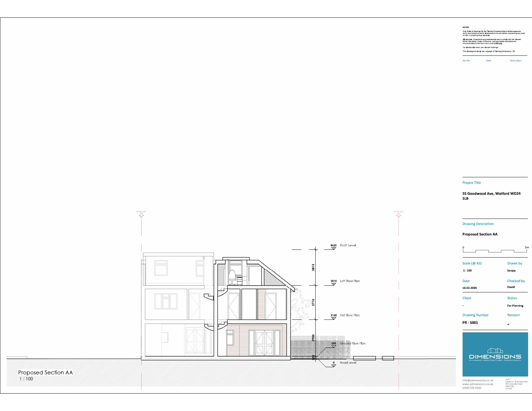Click the Proposed Section AA view title
Screen dimensions: 532x411
[x=45, y=372]
